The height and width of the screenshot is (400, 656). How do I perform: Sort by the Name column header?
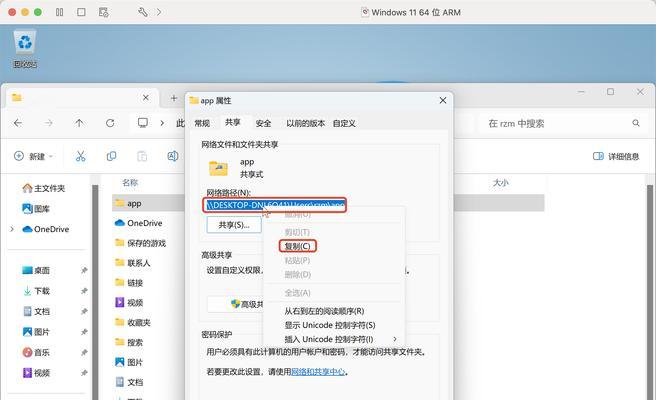pos(130,182)
